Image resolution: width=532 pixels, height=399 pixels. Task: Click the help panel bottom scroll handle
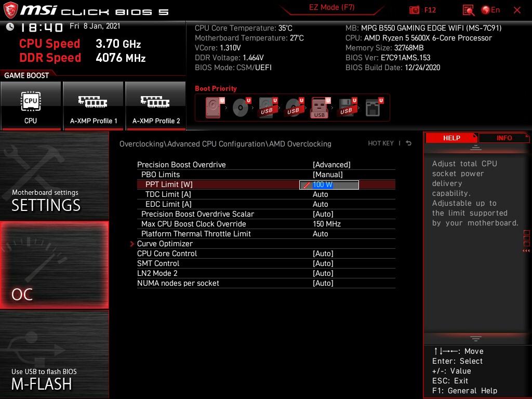(x=476, y=339)
